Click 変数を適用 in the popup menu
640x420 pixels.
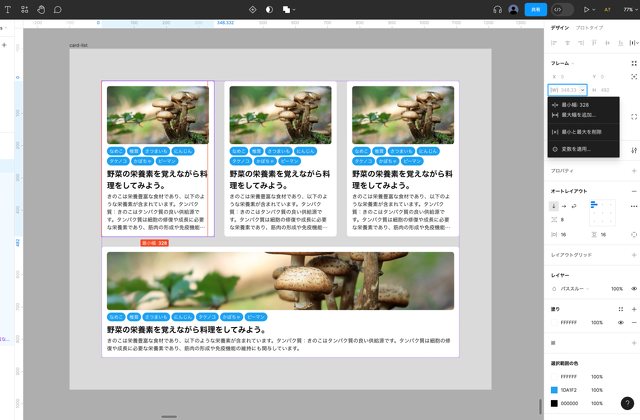[577, 149]
